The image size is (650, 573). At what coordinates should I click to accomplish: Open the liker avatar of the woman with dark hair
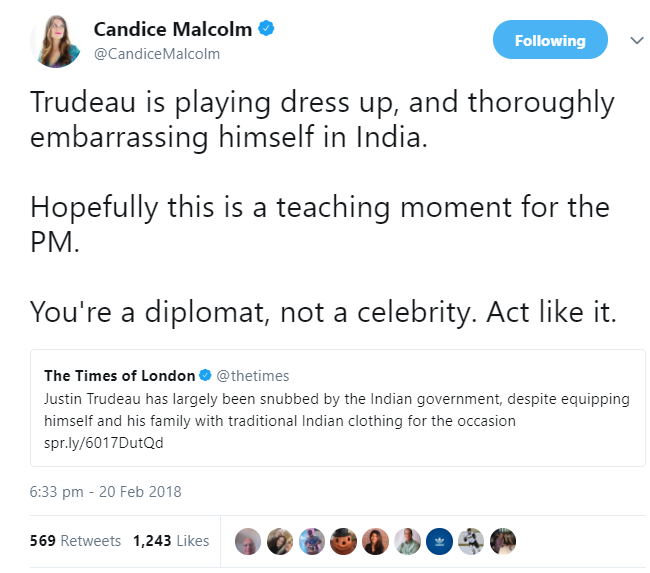click(x=375, y=541)
